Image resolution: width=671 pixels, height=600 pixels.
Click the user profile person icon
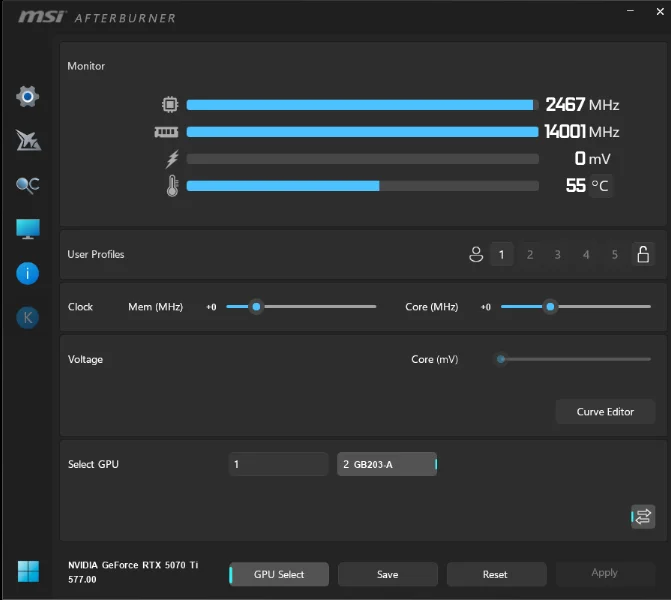[476, 255]
